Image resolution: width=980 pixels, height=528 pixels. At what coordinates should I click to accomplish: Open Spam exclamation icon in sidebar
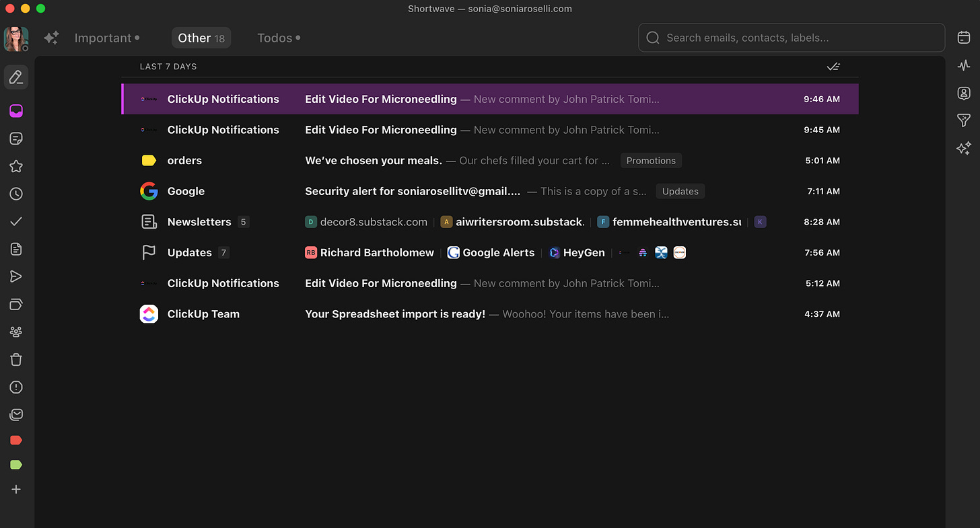pyautogui.click(x=16, y=387)
